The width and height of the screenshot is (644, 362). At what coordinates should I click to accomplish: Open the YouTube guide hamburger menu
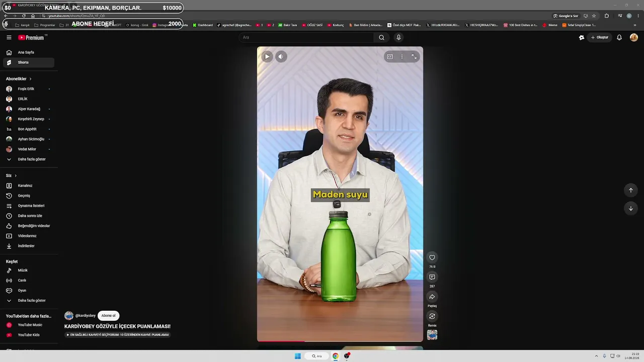tap(9, 37)
